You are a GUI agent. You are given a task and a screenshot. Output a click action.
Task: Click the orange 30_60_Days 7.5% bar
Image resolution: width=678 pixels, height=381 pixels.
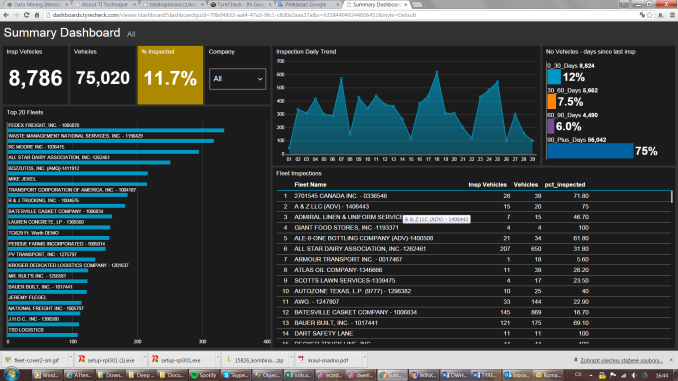pos(551,102)
